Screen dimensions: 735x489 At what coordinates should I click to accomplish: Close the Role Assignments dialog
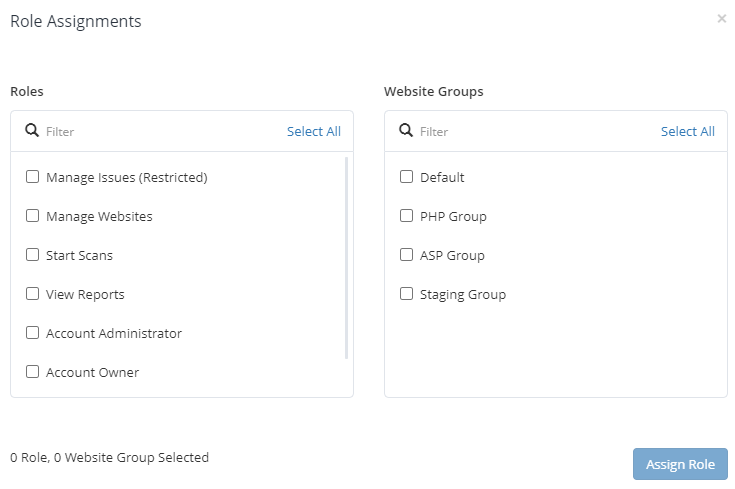tap(722, 19)
